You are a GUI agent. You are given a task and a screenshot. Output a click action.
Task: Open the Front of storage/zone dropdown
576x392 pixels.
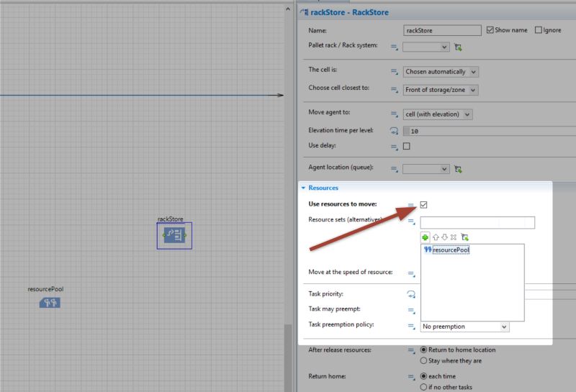pyautogui.click(x=441, y=90)
